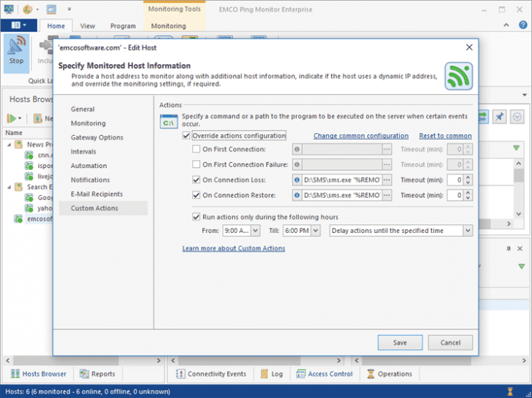Click the Reset to common link
This screenshot has height=398, width=532.
pos(445,136)
